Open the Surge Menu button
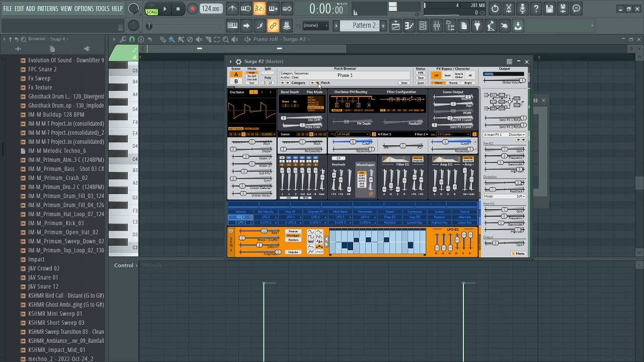Viewport: 644px width, 362px height. [x=518, y=254]
